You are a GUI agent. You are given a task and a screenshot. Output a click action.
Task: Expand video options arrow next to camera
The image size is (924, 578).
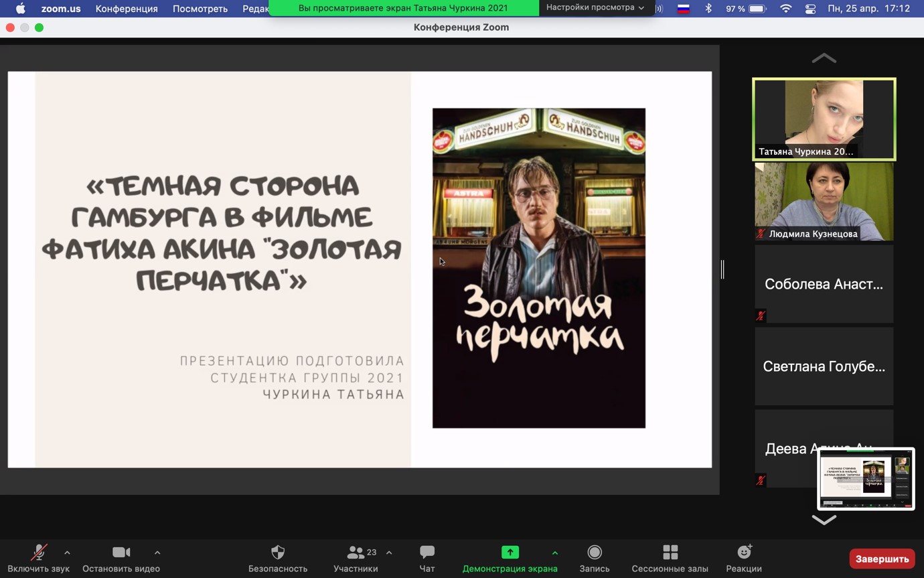(157, 553)
